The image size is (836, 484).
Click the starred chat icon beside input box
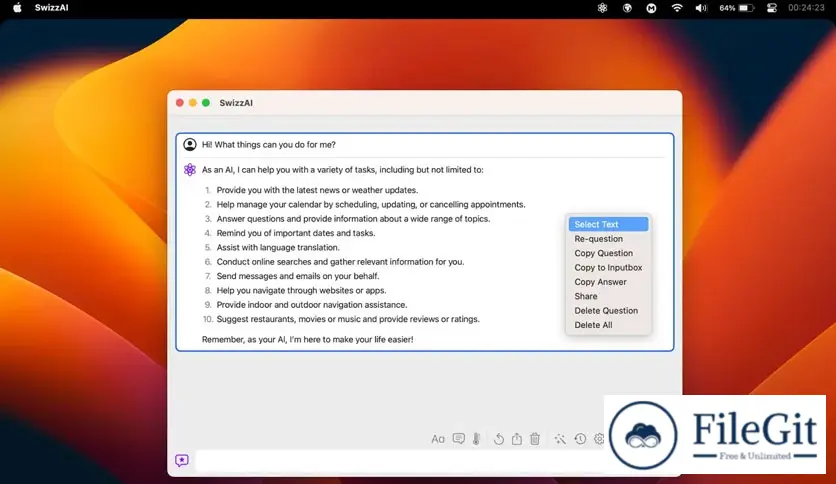pyautogui.click(x=182, y=460)
